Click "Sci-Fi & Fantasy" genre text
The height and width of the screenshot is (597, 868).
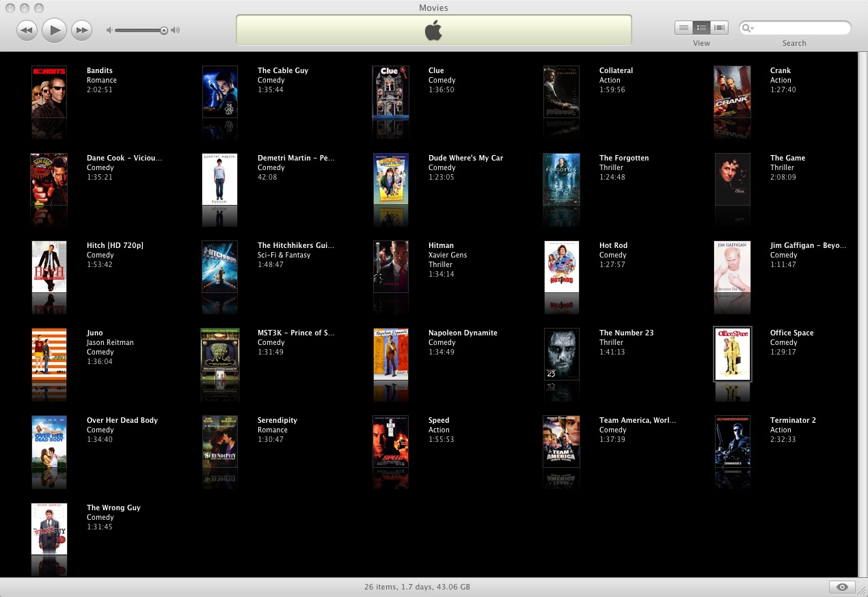(284, 255)
